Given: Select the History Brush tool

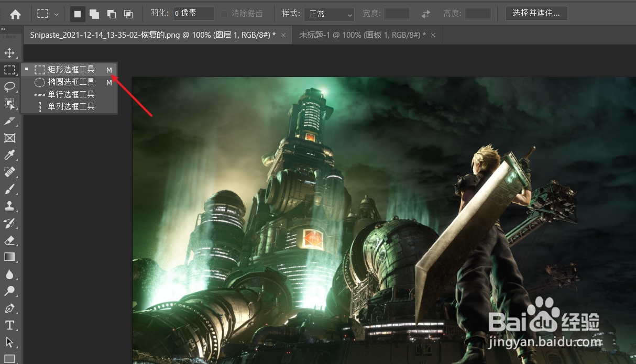Looking at the screenshot, I should pyautogui.click(x=9, y=223).
